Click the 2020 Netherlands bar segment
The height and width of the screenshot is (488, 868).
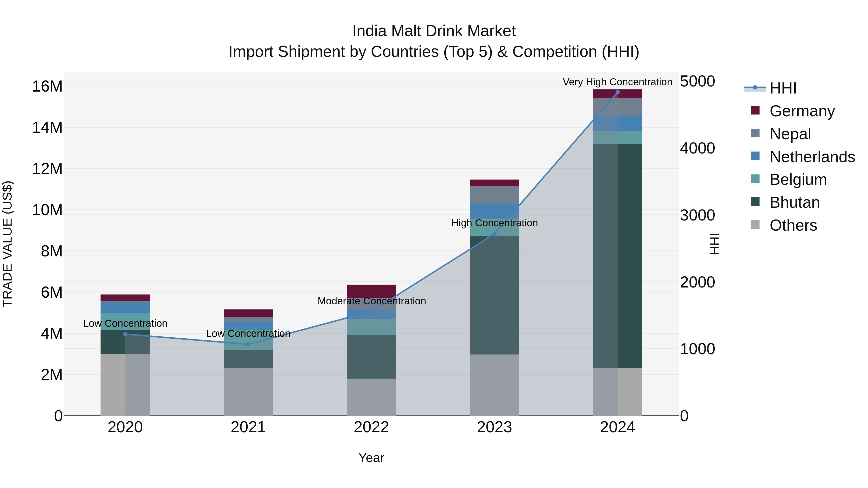pyautogui.click(x=125, y=308)
